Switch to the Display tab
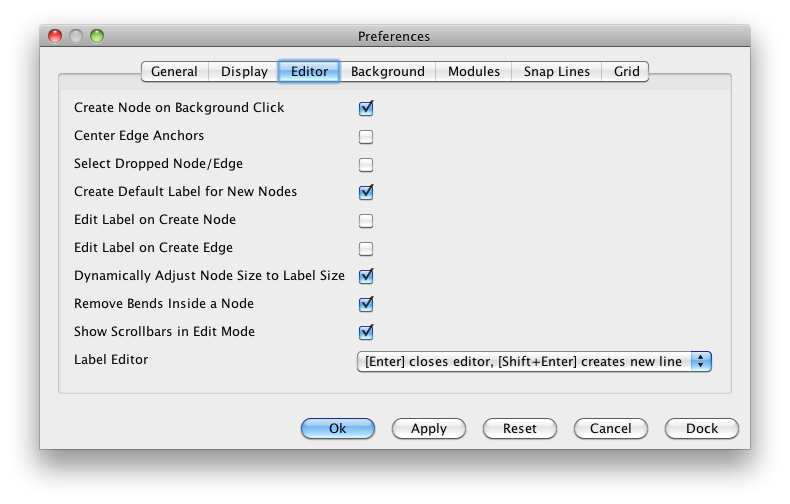This screenshot has width=790, height=504. (x=244, y=72)
